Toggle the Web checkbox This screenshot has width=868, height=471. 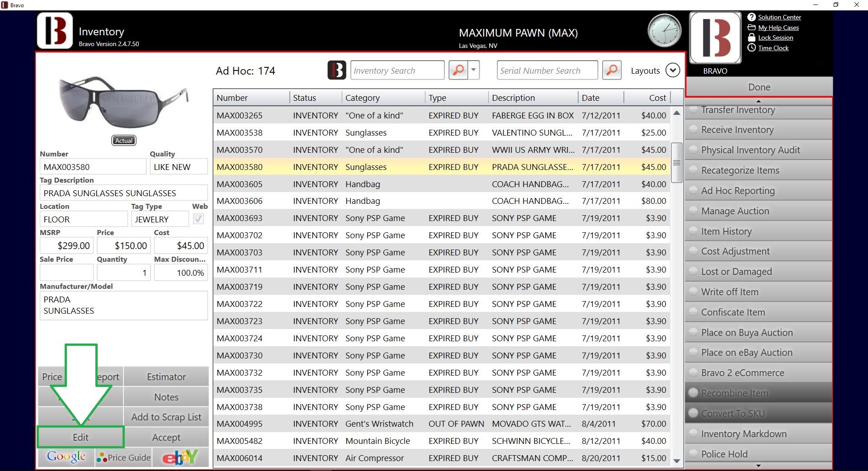pos(198,219)
